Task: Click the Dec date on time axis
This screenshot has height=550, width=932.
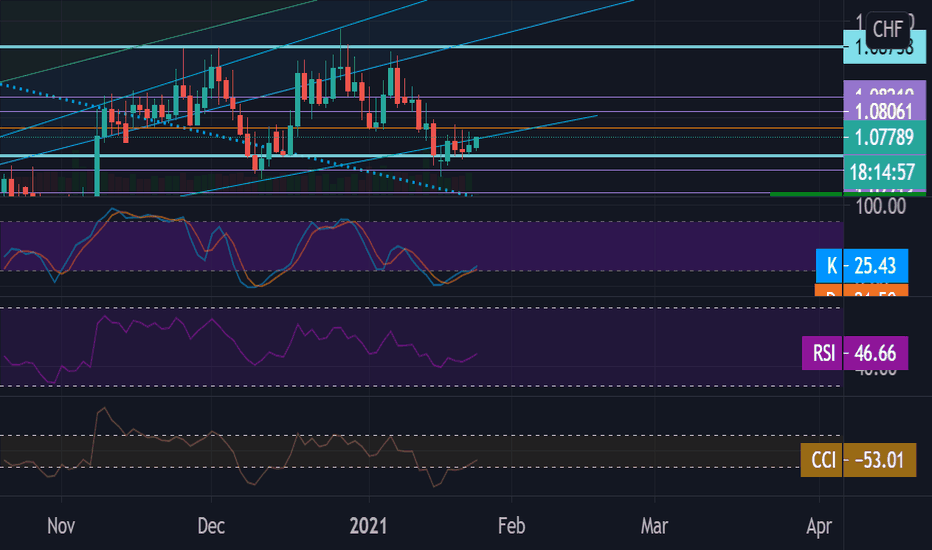Action: click(x=211, y=526)
